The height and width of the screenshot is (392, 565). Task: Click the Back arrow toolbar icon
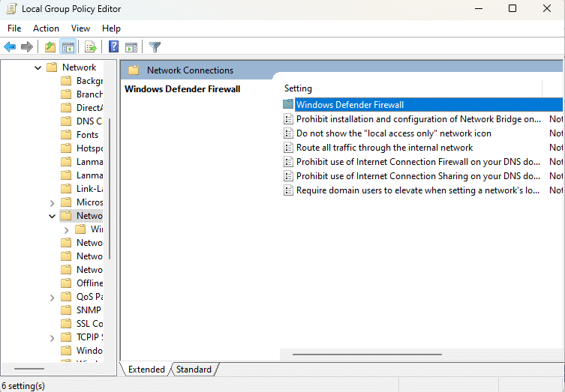[x=10, y=47]
